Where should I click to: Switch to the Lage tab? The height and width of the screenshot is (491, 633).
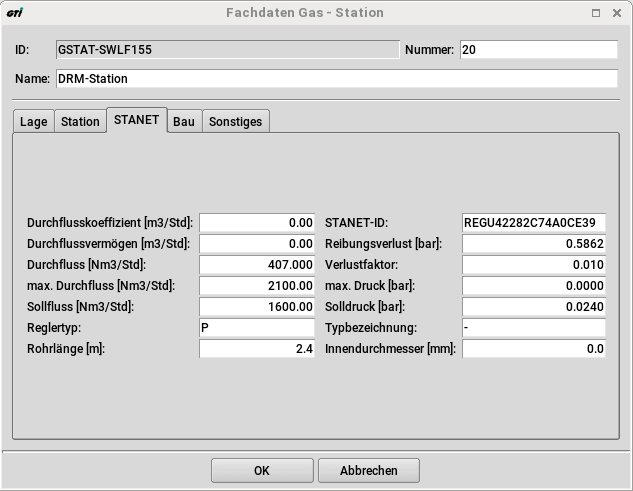pyautogui.click(x=33, y=122)
